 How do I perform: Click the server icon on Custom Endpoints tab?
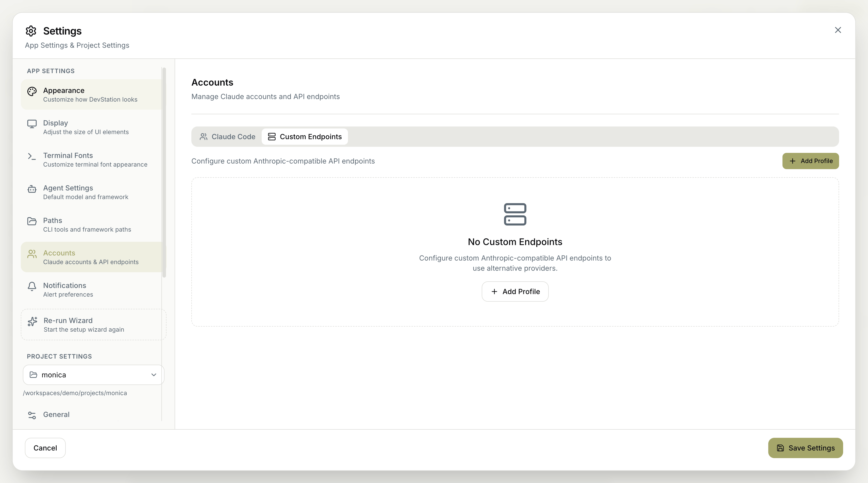(272, 137)
